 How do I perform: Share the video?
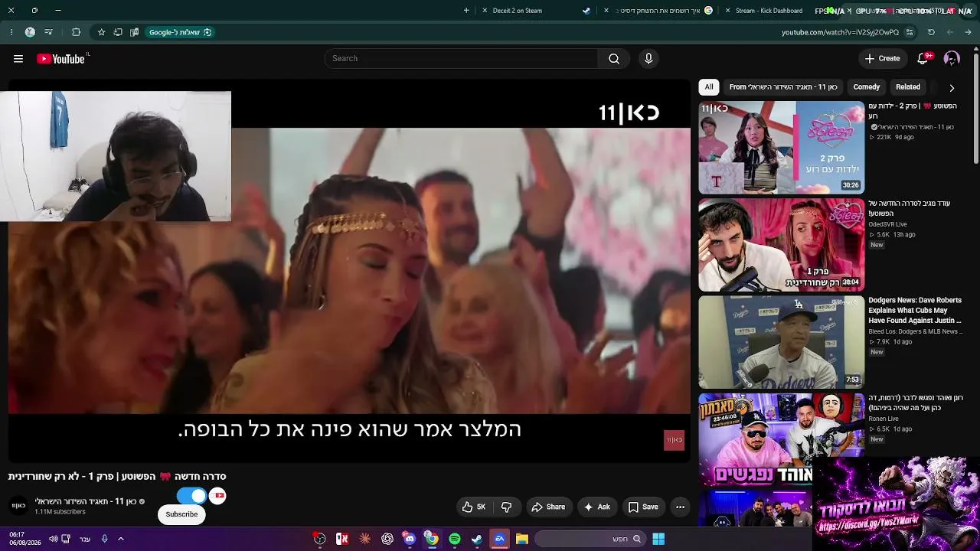tap(548, 507)
